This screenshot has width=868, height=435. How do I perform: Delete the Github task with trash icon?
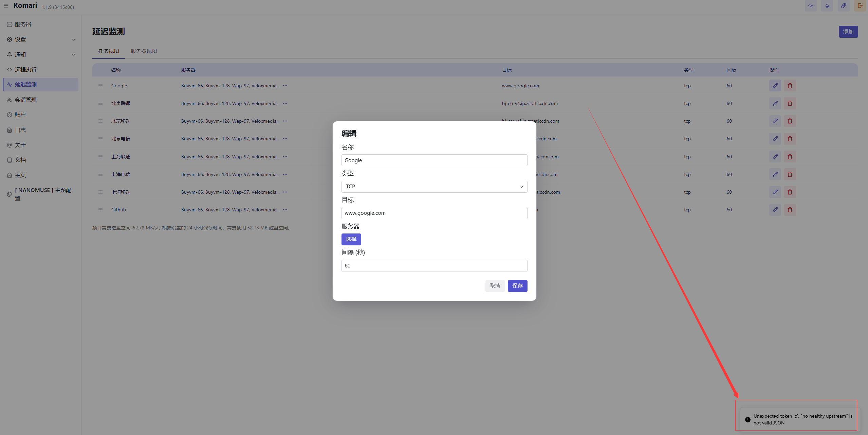790,210
